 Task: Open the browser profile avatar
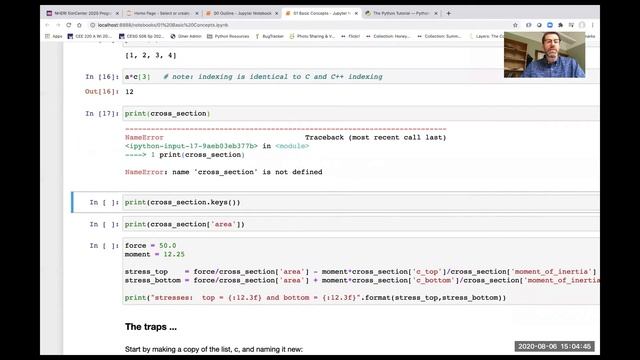[582, 25]
